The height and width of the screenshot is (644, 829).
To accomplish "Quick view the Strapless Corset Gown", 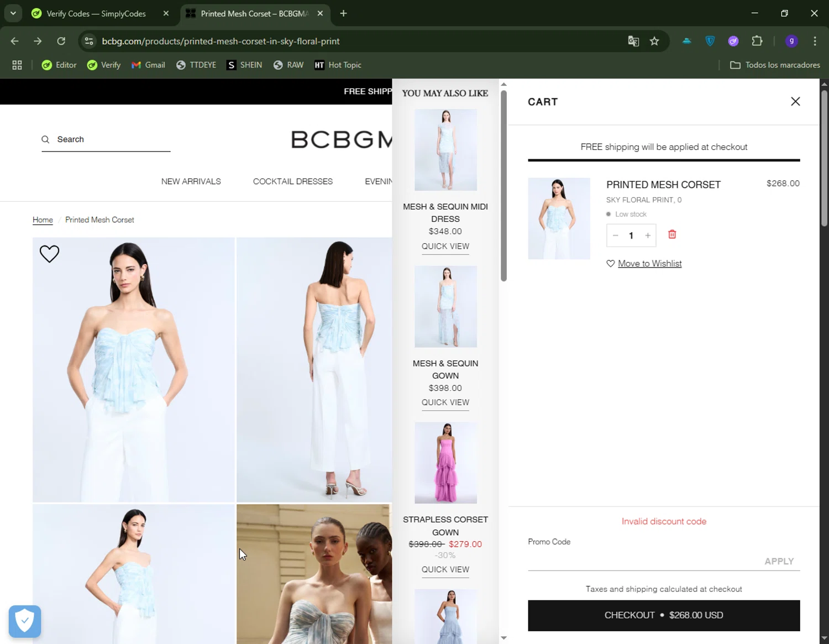I will (445, 570).
